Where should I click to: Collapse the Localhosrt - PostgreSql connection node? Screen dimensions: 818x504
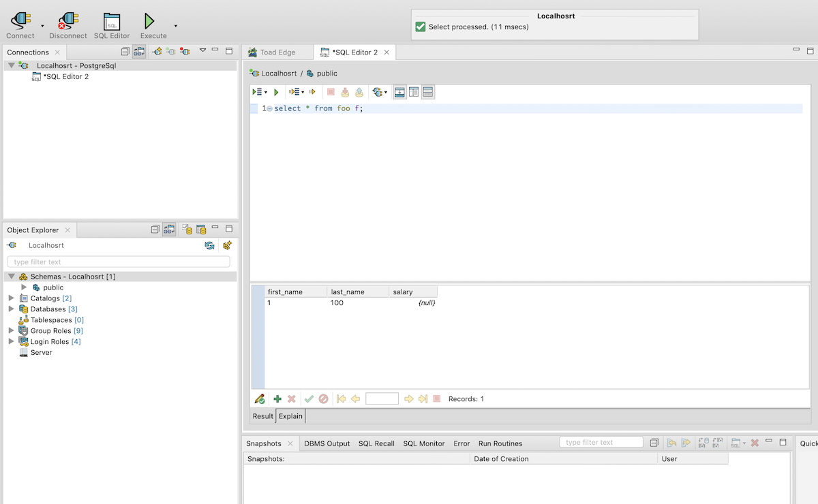pyautogui.click(x=11, y=66)
